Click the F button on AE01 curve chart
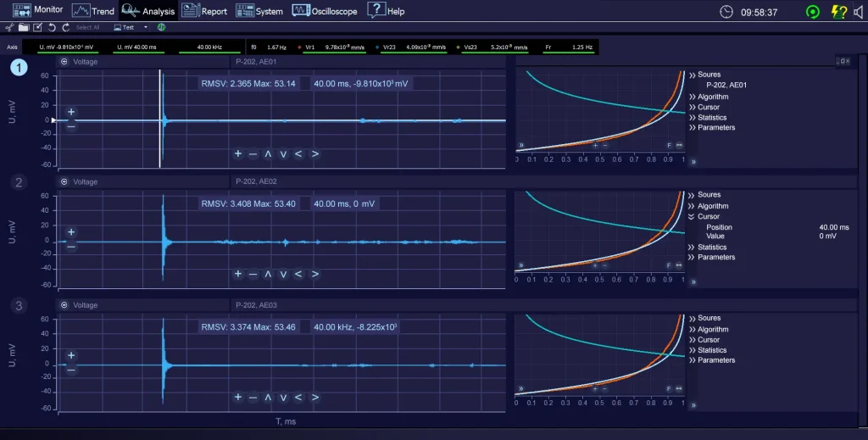The height and width of the screenshot is (440, 868). 669,146
